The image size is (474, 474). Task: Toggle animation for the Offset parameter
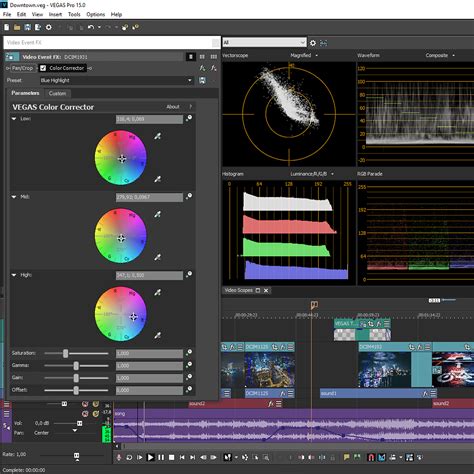coord(189,389)
